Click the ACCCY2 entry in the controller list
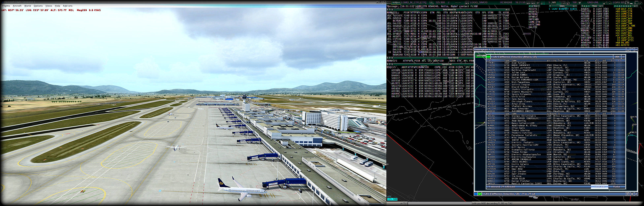 (533, 9)
